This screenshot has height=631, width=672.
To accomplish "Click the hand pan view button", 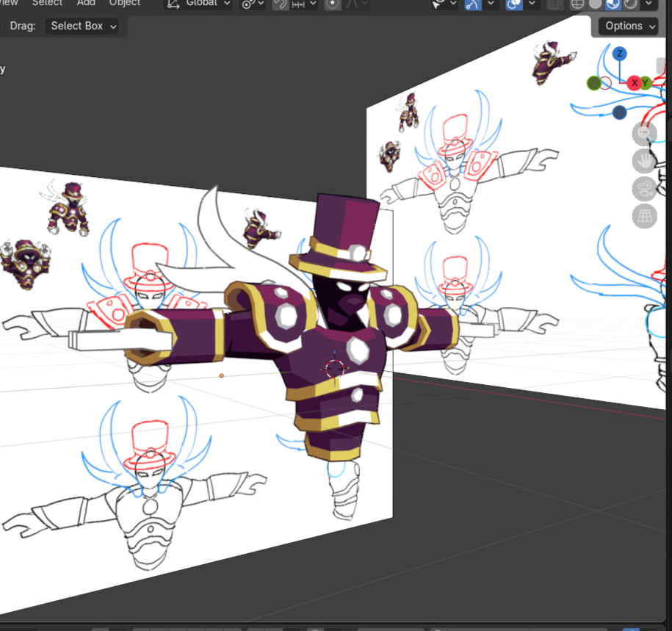I will click(x=644, y=161).
